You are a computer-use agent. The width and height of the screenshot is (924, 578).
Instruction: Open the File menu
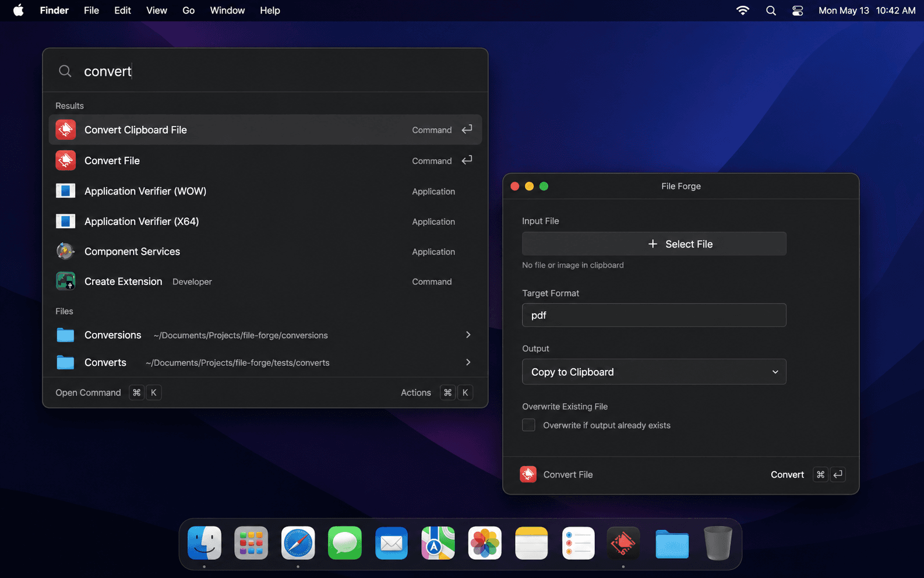(x=91, y=10)
